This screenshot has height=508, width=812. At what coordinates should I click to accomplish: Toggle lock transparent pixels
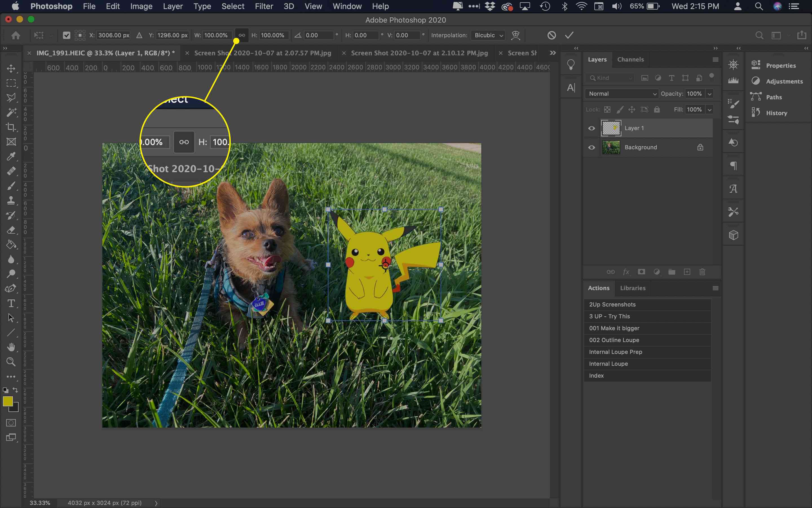pyautogui.click(x=607, y=110)
